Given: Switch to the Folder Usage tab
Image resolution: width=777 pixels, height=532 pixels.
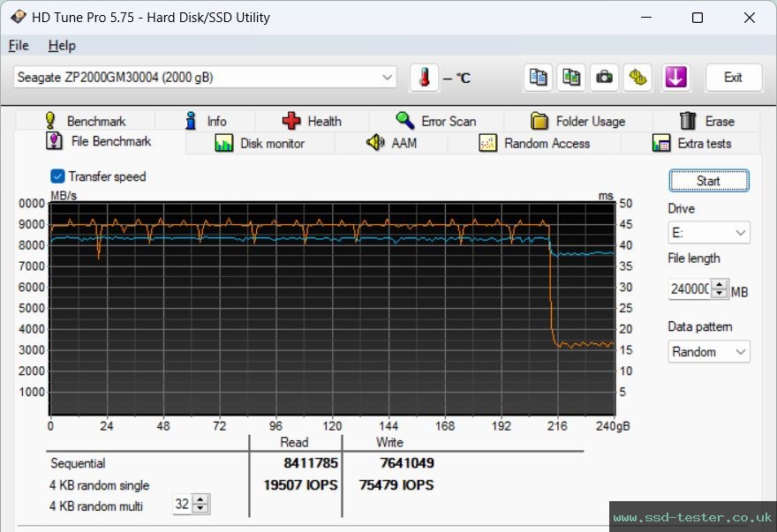Looking at the screenshot, I should tap(577, 121).
